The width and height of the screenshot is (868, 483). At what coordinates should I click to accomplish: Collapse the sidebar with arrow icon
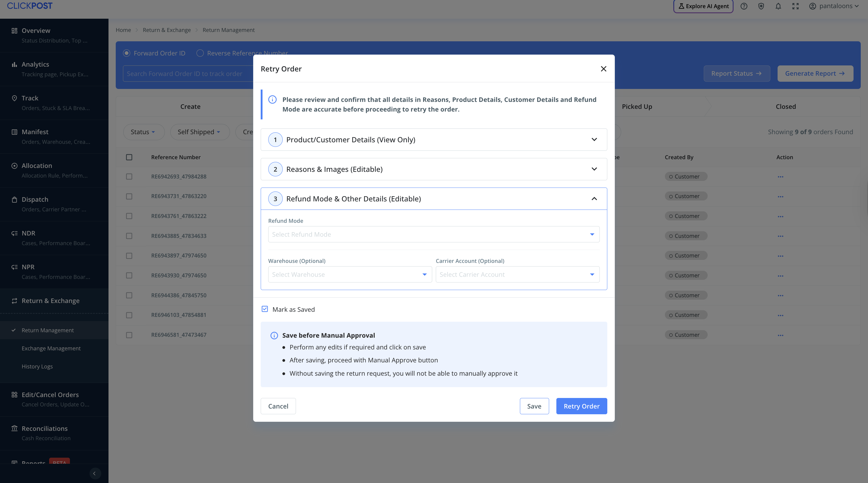pos(95,473)
